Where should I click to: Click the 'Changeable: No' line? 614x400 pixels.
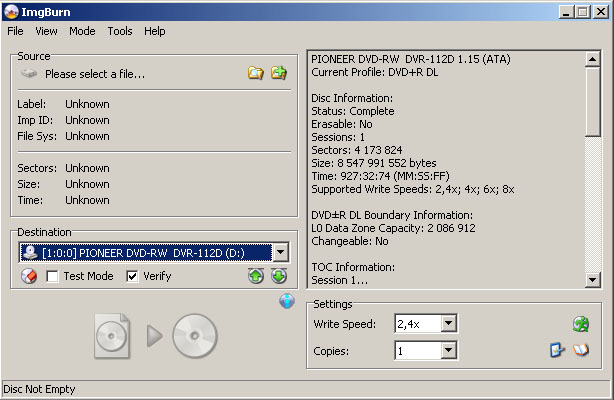(x=350, y=241)
